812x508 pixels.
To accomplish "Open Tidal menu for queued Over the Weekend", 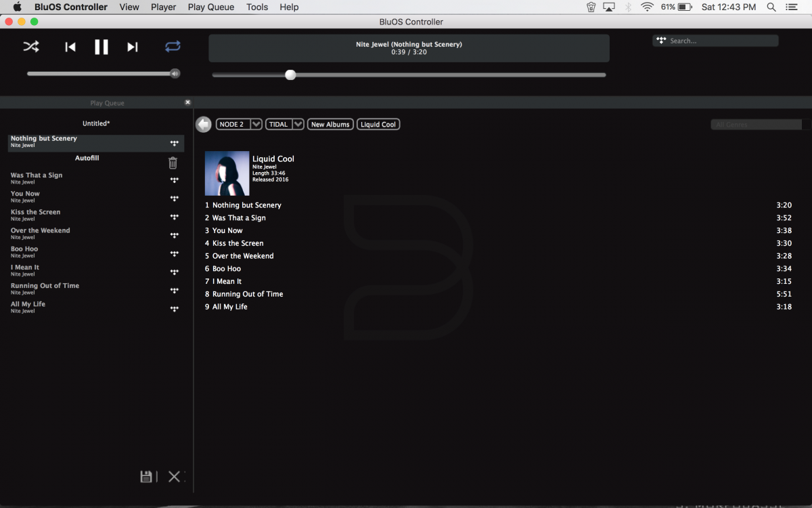I will [x=175, y=235].
